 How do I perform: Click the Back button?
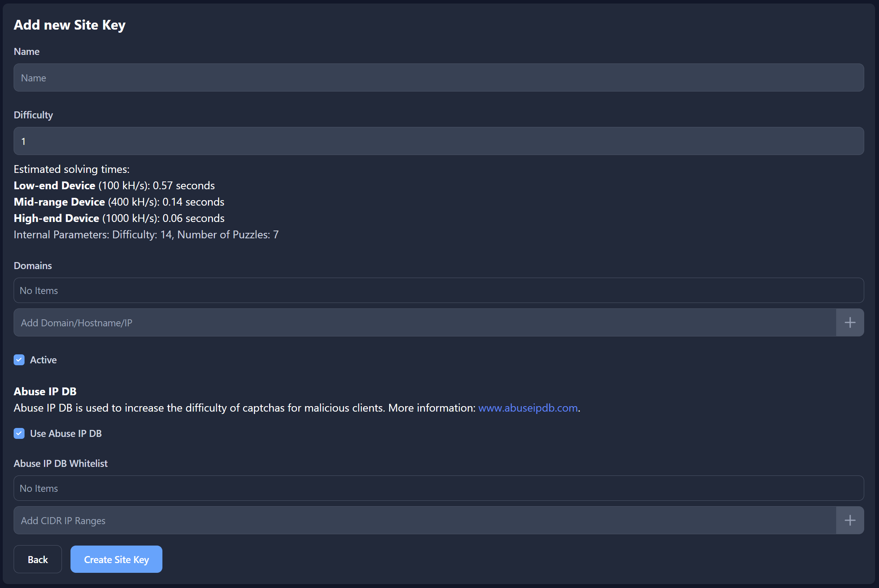(x=37, y=559)
